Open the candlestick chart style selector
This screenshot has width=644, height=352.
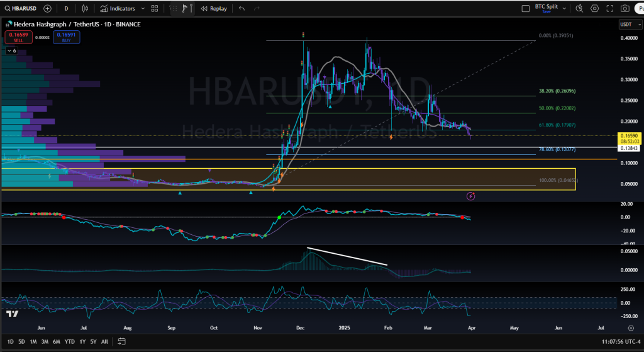[85, 8]
